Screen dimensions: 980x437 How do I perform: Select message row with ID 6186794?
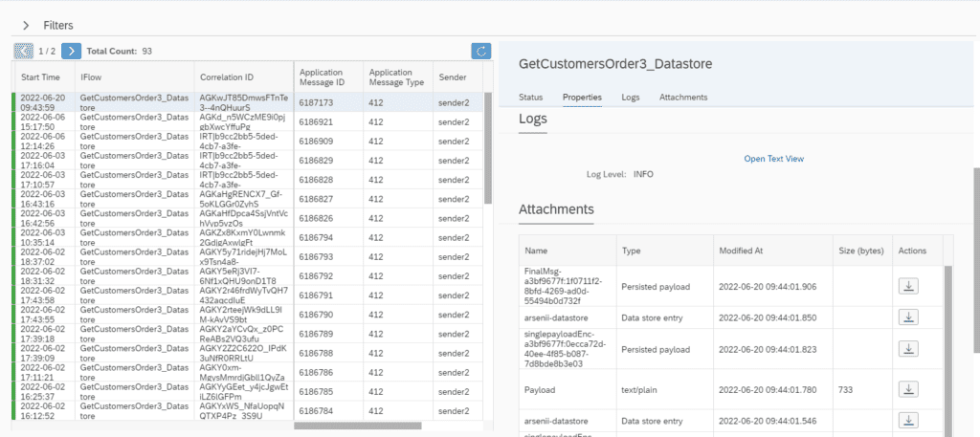248,238
